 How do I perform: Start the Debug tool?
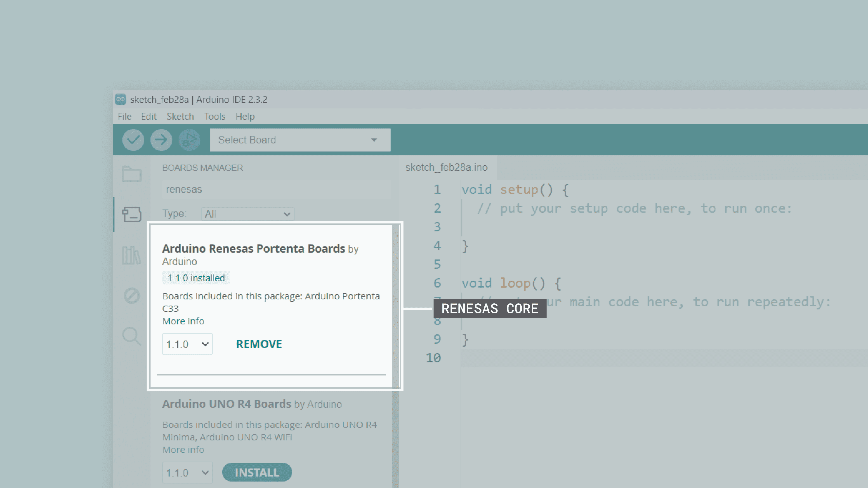click(189, 140)
